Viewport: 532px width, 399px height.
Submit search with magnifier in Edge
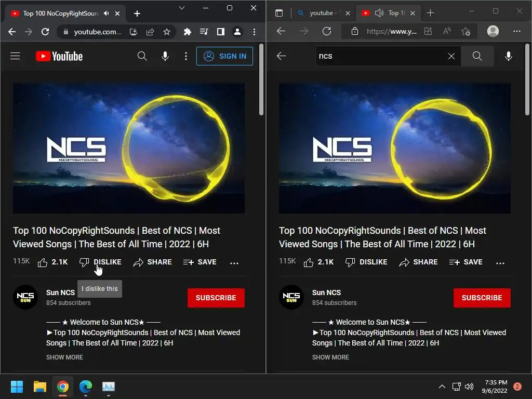click(477, 56)
